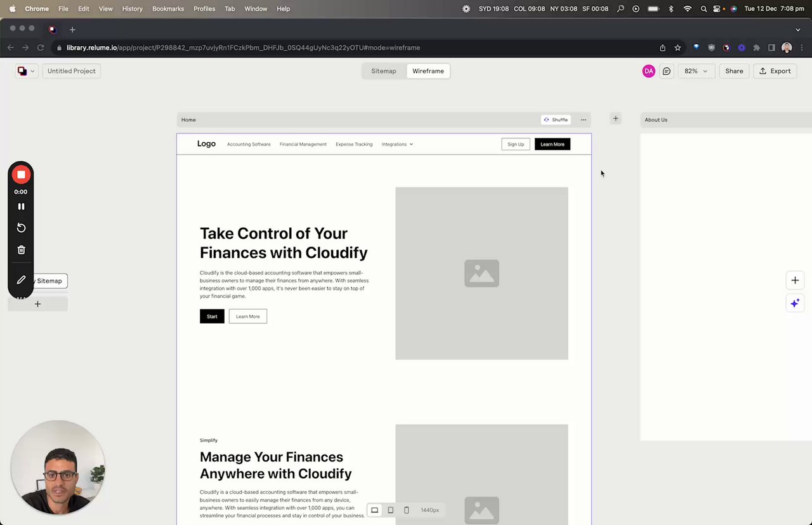The image size is (812, 525).
Task: Add a page with plus next to Home
Action: click(x=615, y=119)
